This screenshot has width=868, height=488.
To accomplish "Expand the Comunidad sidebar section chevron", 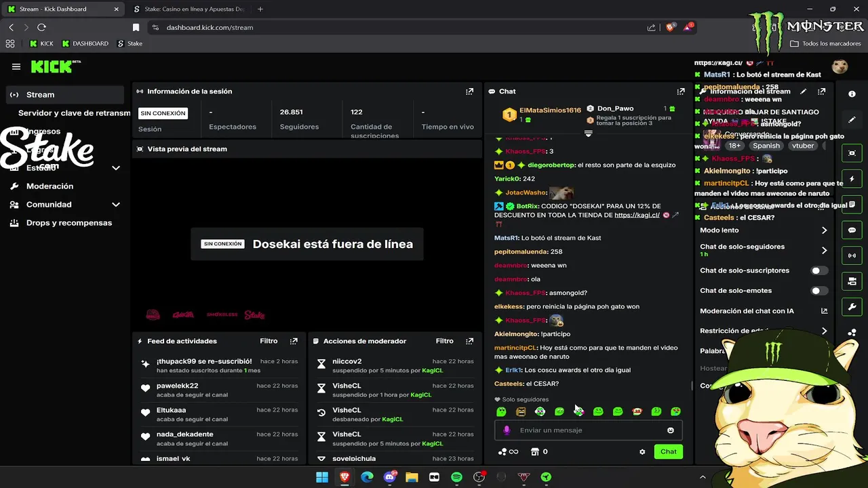I will coord(116,204).
